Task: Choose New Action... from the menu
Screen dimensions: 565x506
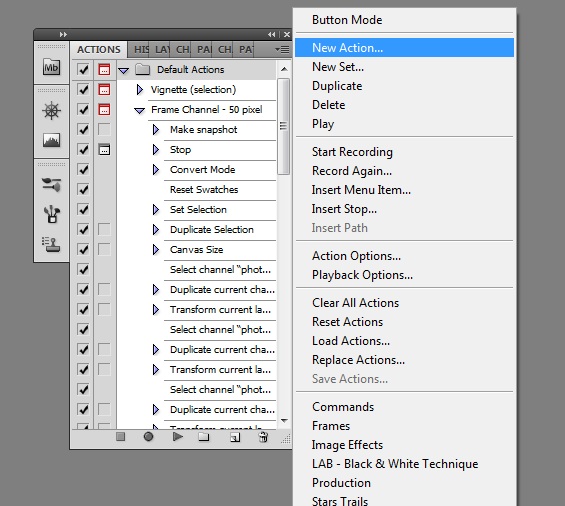Action: coord(404,48)
